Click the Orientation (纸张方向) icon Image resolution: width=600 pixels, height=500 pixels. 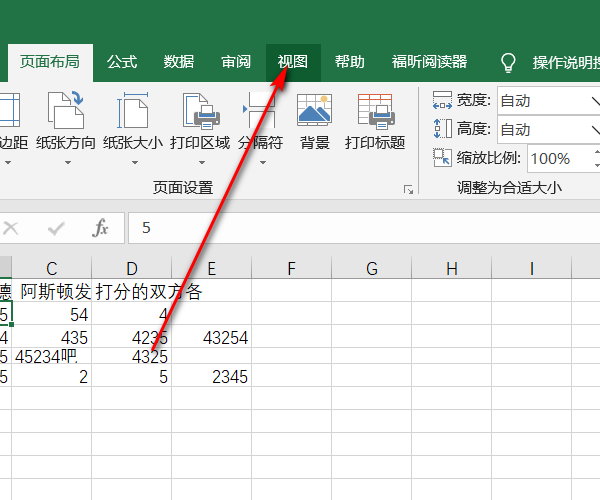point(66,110)
